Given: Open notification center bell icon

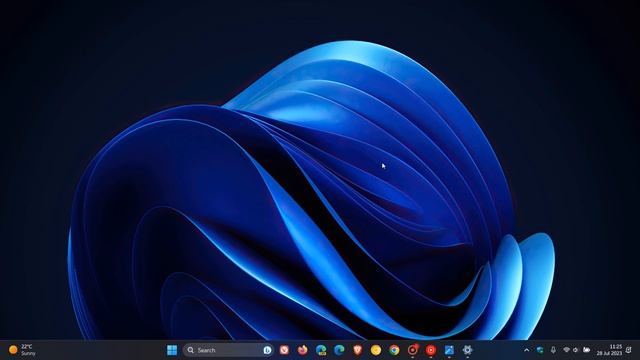Looking at the screenshot, I should click(629, 350).
